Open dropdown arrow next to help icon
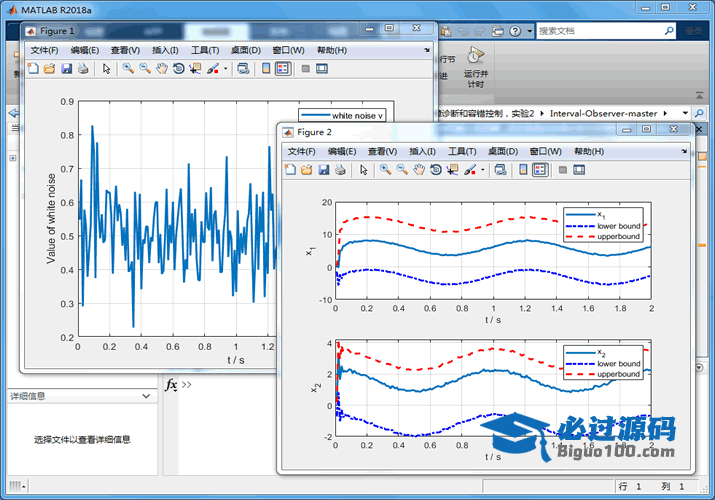Image resolution: width=715 pixels, height=500 pixels. pyautogui.click(x=529, y=31)
